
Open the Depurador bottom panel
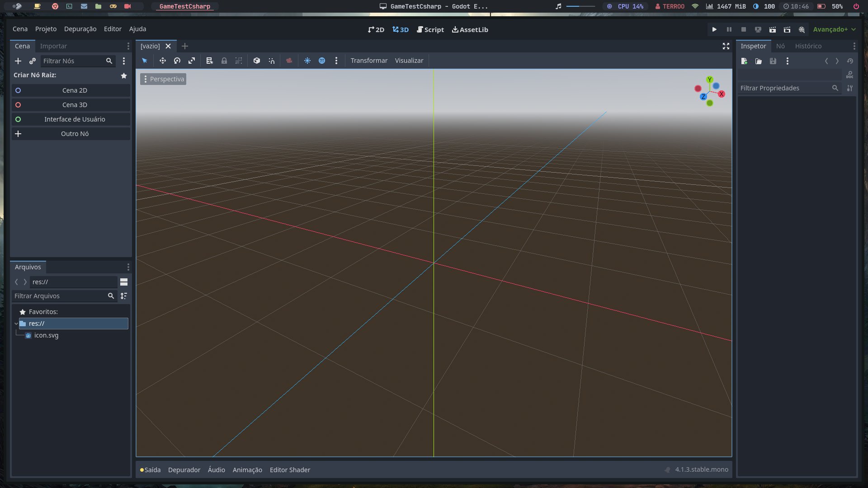184,470
